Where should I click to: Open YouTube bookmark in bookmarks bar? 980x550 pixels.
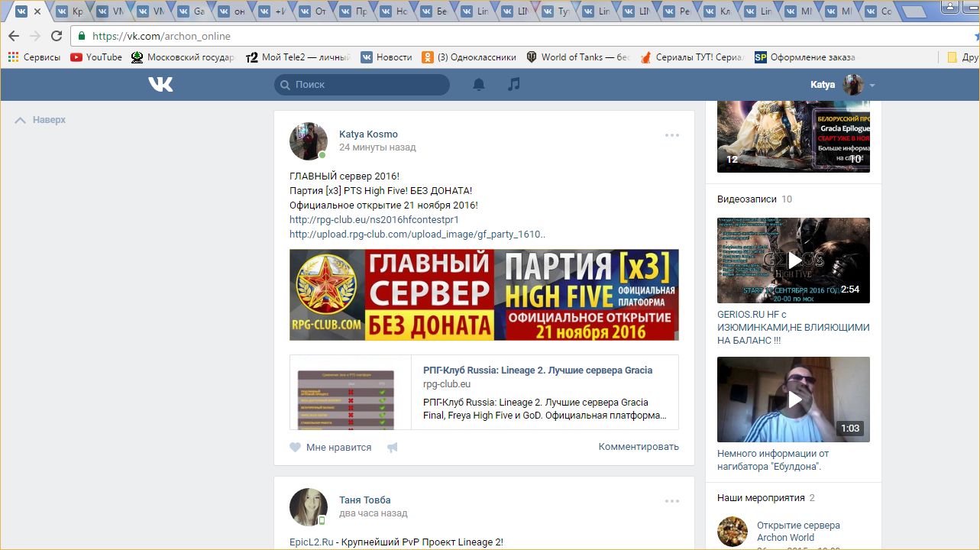pyautogui.click(x=96, y=57)
